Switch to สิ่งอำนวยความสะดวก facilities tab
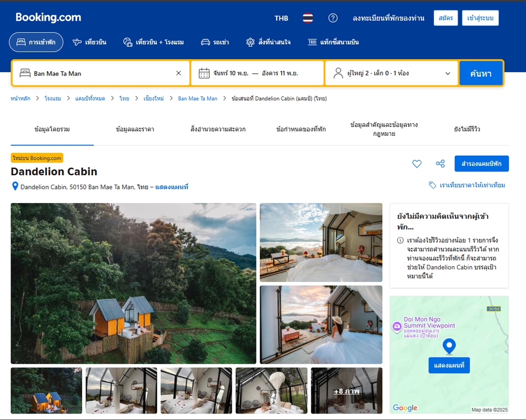 tap(218, 129)
